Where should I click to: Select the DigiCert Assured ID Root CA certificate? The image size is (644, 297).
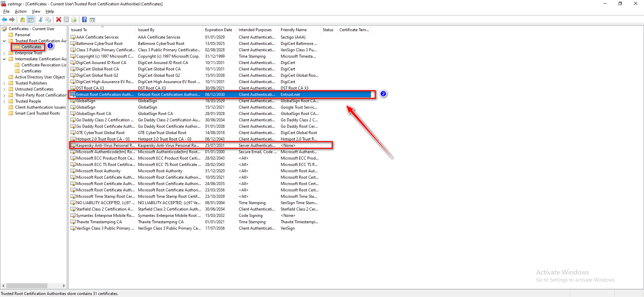coord(101,63)
